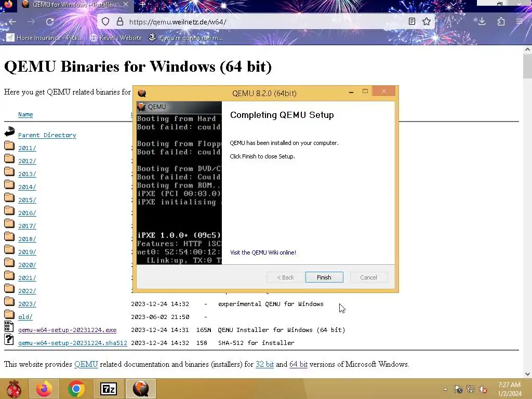Image resolution: width=532 pixels, height=399 pixels.
Task: Click the Start ornament button on taskbar
Action: 13,389
